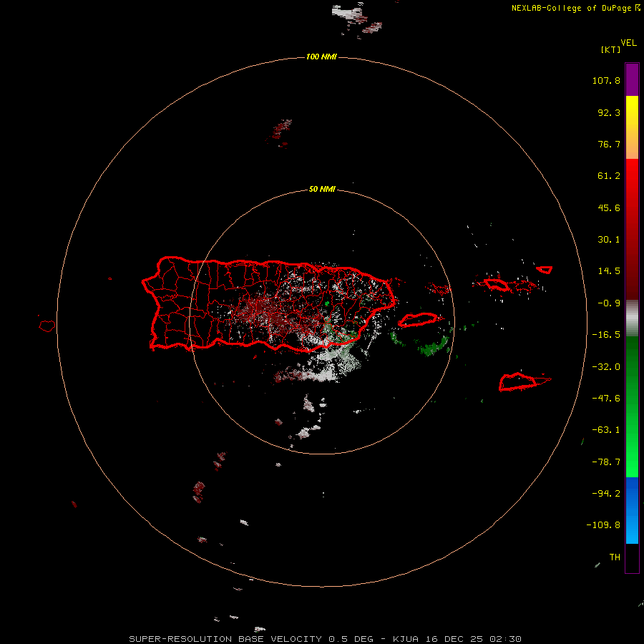Click the -16.5 scale value

pyautogui.click(x=606, y=335)
